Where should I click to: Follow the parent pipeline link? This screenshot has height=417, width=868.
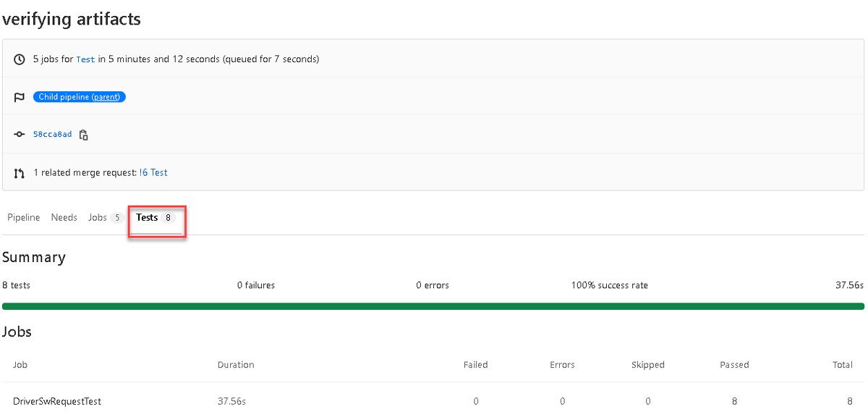click(x=106, y=97)
